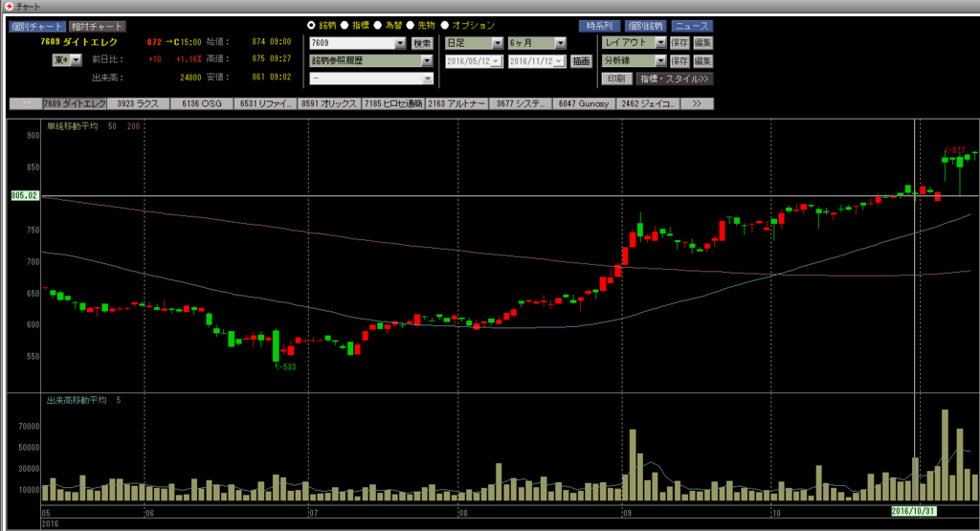Open the empty dash dropdown below 銘柄参照履歴
The width and height of the screenshot is (980, 531).
pos(428,78)
